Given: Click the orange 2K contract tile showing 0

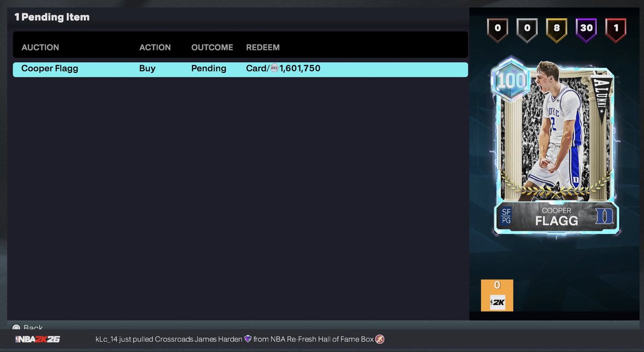Looking at the screenshot, I should tap(497, 295).
